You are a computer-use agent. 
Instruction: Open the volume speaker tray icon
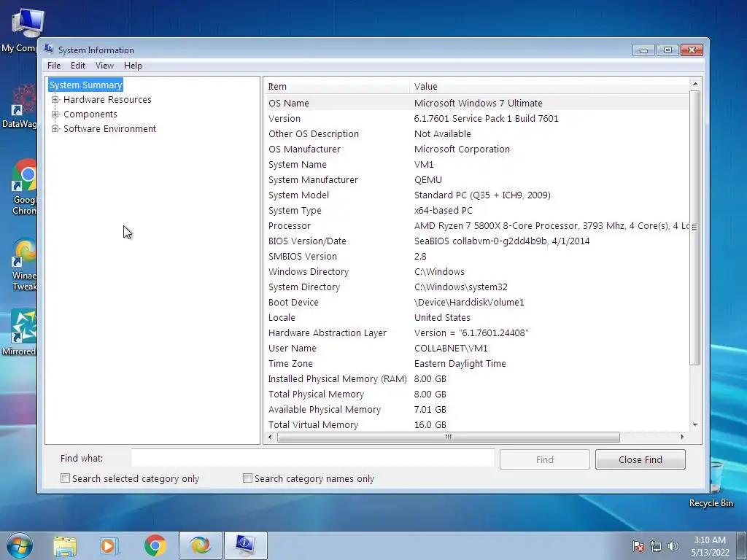(x=673, y=546)
